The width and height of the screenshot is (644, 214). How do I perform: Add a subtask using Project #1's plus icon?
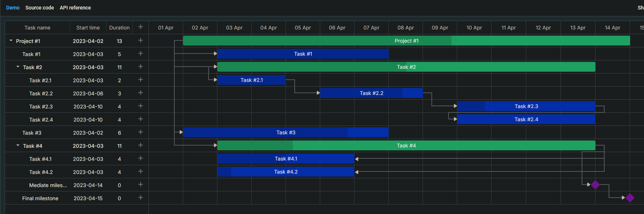(x=140, y=40)
